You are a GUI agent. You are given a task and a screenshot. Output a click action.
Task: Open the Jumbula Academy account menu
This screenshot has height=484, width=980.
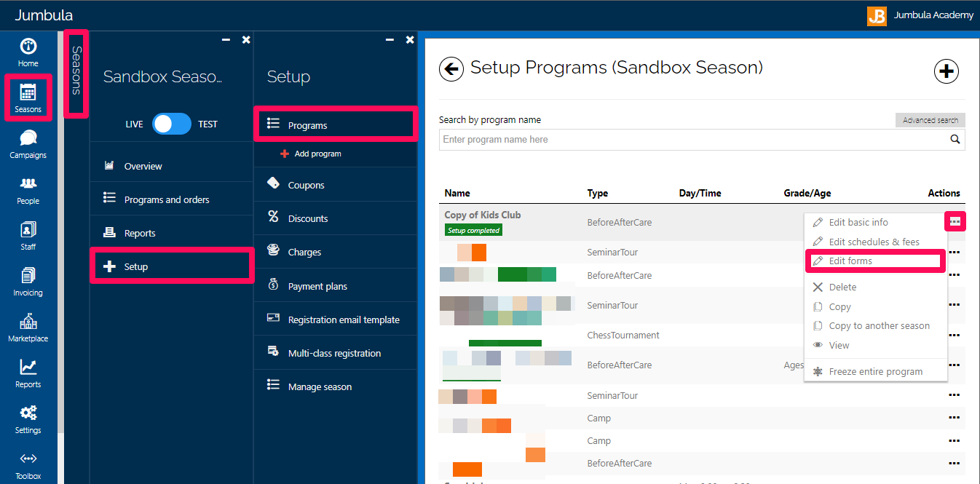click(920, 15)
